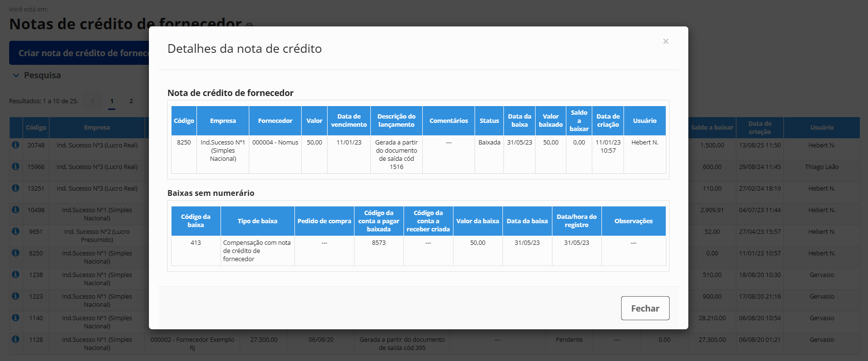868x361 pixels.
Task: Click the Usuário column header in background table
Action: pos(821,128)
